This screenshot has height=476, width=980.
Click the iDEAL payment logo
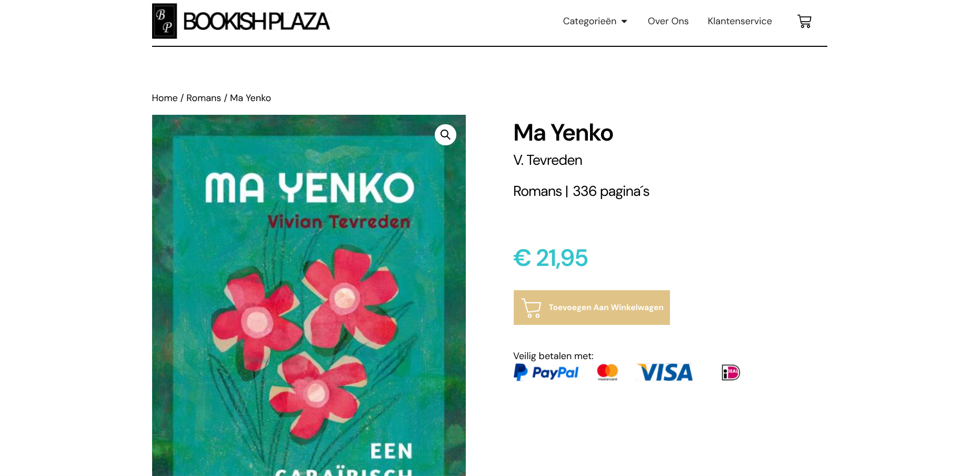click(x=731, y=372)
